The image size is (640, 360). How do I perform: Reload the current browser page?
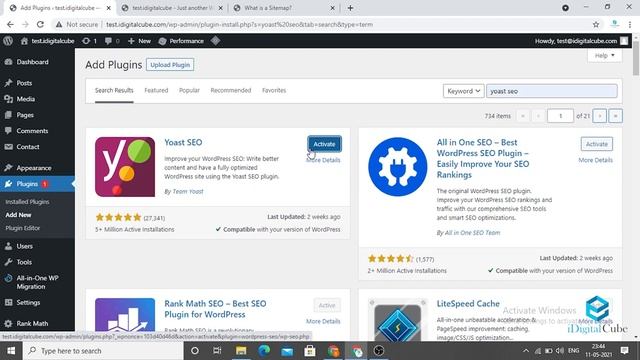40,24
